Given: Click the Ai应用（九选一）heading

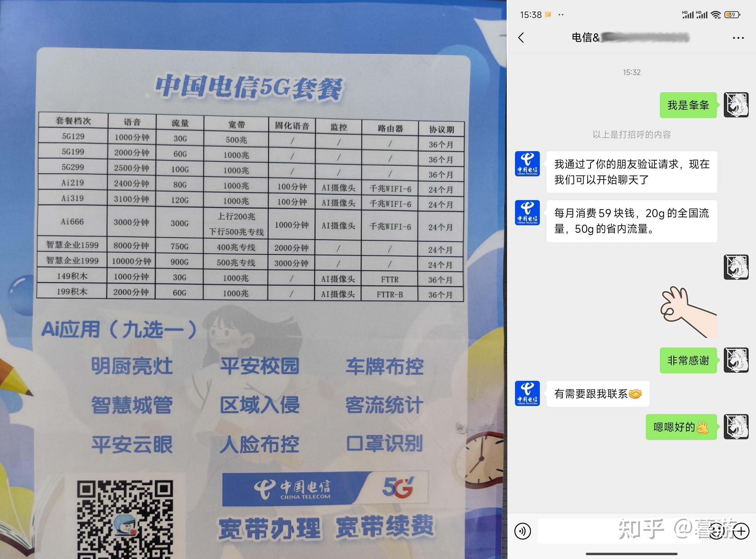Looking at the screenshot, I should [119, 329].
